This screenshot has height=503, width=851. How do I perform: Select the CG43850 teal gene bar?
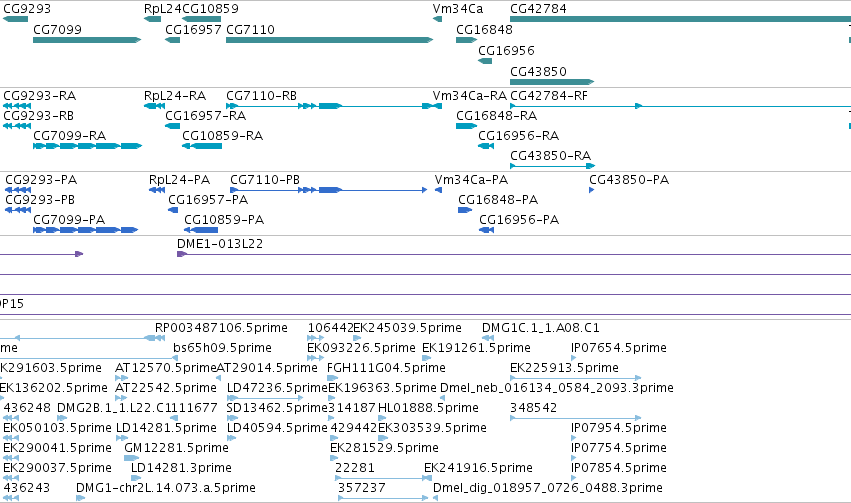point(552,82)
